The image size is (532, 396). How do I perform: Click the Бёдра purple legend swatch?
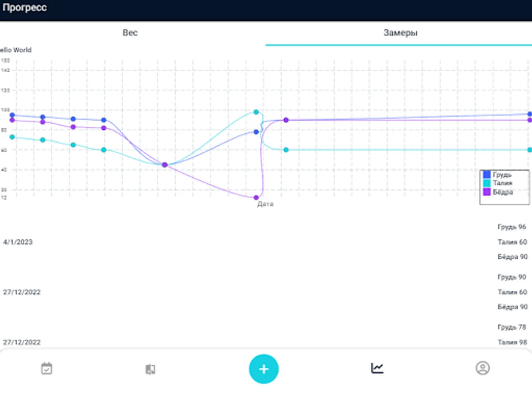pyautogui.click(x=487, y=192)
